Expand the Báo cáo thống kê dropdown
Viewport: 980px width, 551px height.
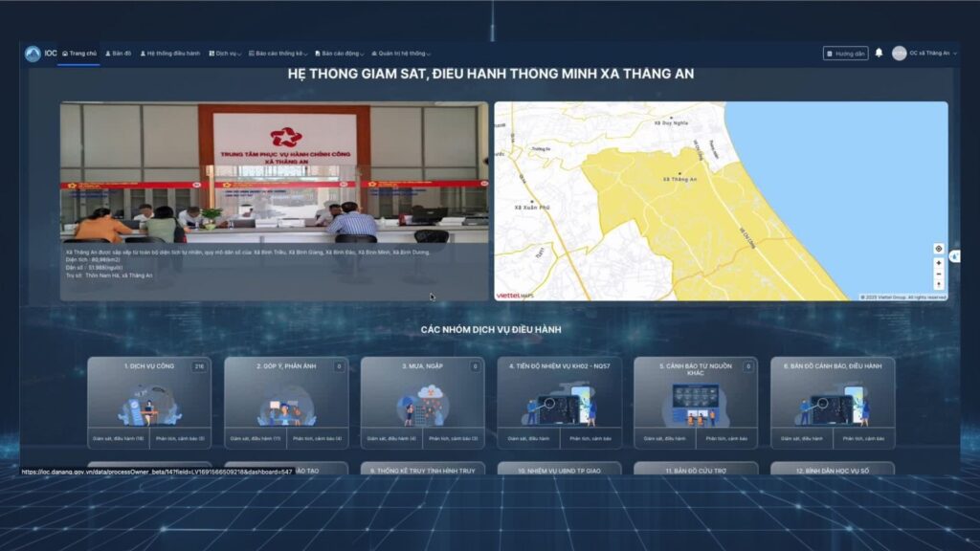coord(278,54)
